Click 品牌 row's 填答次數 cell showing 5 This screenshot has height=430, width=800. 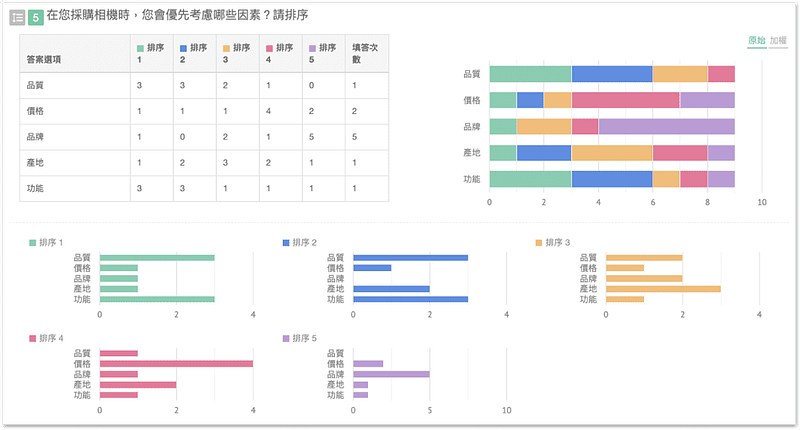(x=367, y=137)
